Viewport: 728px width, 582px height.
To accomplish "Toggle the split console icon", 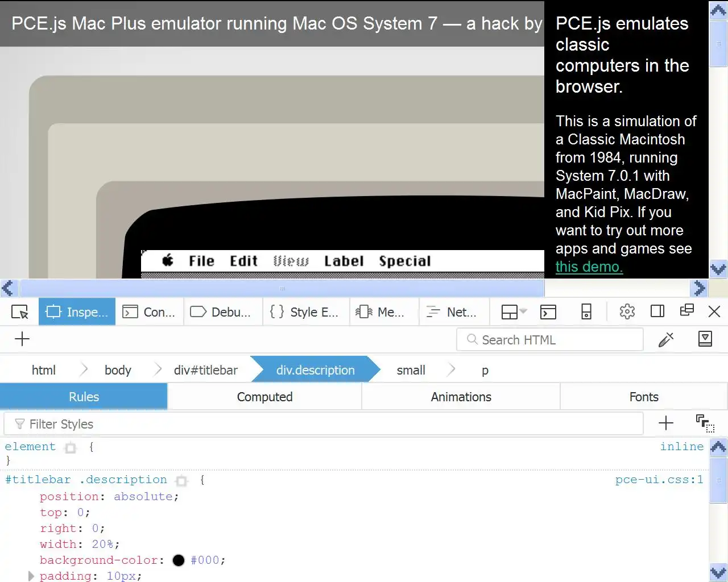I will coord(548,311).
